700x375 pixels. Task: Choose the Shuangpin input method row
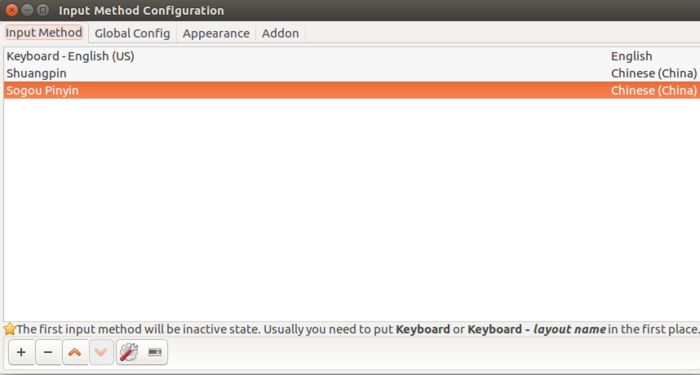[352, 73]
